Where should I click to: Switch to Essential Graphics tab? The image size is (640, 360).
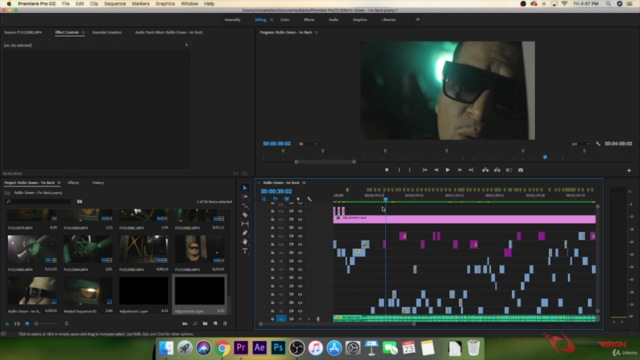(107, 32)
